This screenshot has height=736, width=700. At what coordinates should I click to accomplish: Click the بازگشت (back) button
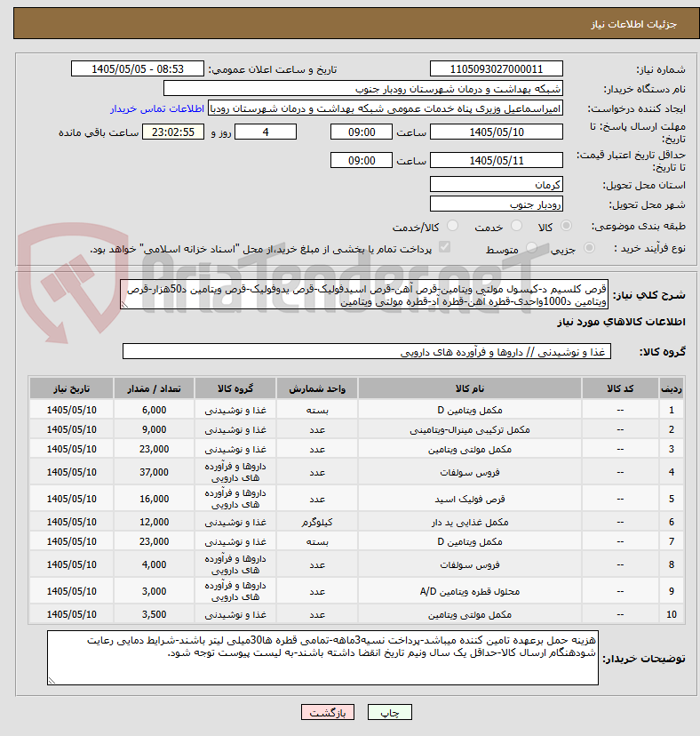pyautogui.click(x=328, y=713)
